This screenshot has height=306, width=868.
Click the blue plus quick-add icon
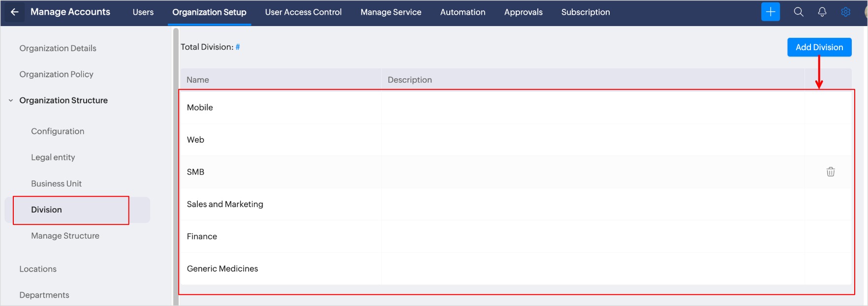[770, 12]
